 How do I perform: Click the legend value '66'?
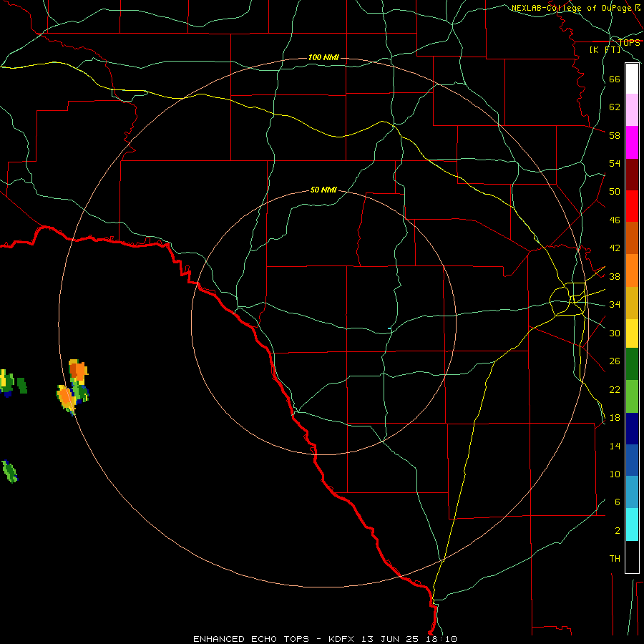(x=615, y=79)
